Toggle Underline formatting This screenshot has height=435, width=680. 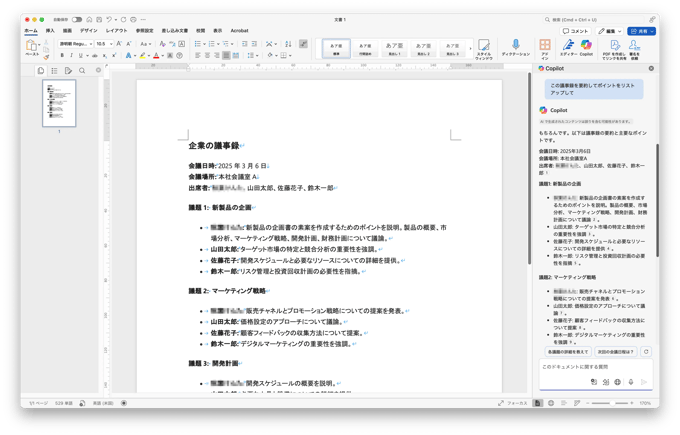(80, 56)
